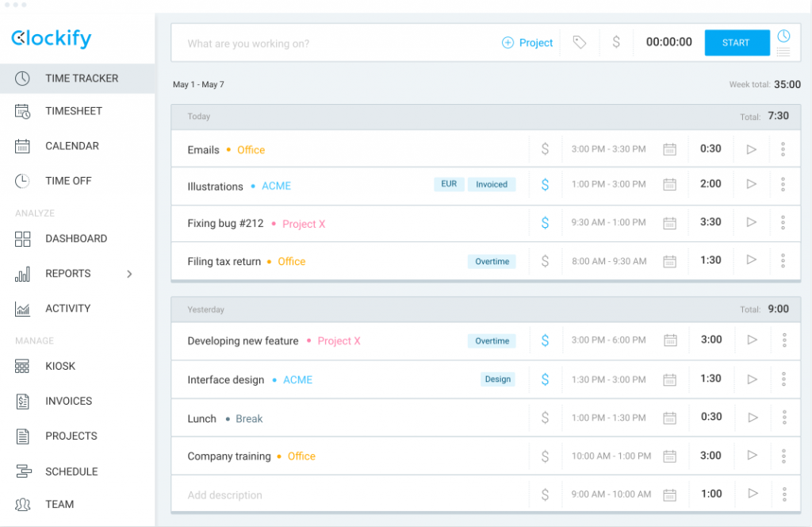Click the Project link to assign a project

[527, 43]
